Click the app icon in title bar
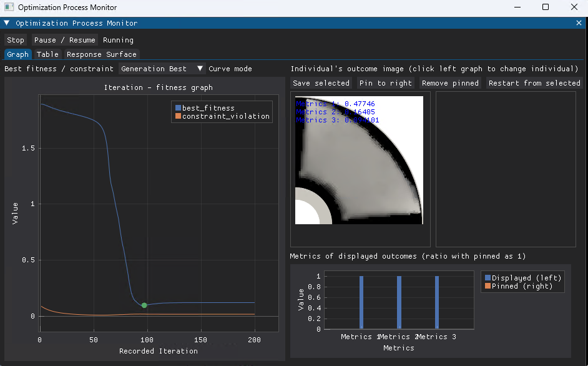 [x=9, y=7]
